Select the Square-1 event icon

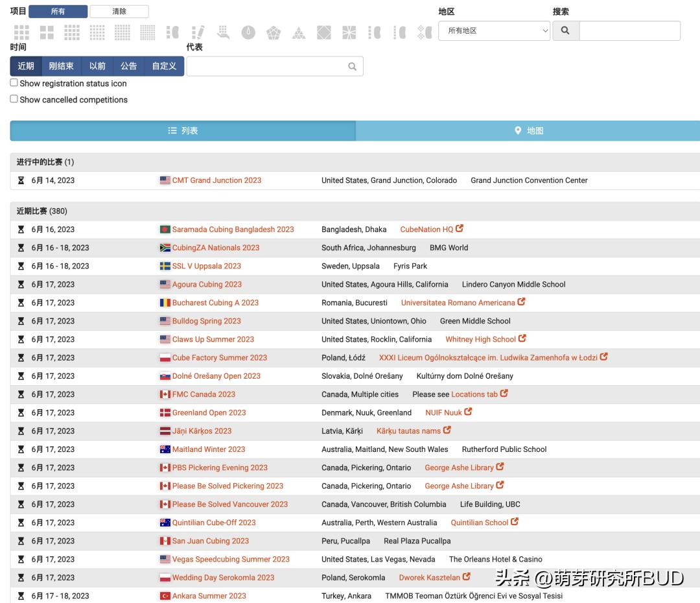349,32
